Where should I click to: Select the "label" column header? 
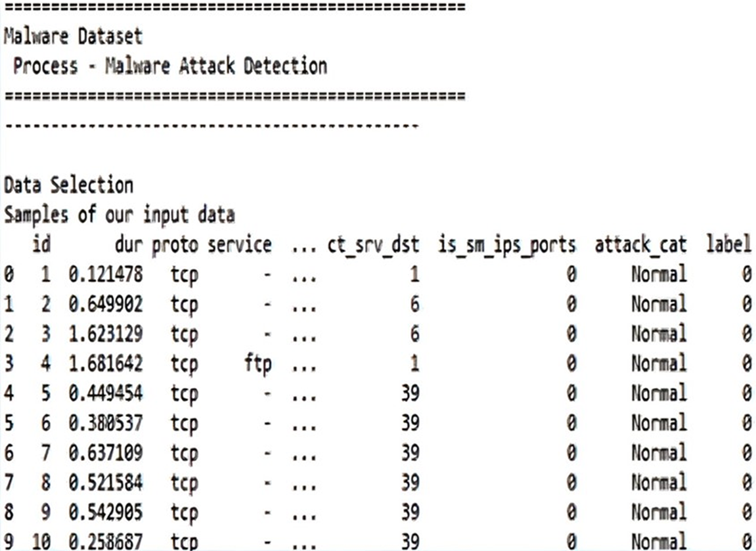[728, 245]
